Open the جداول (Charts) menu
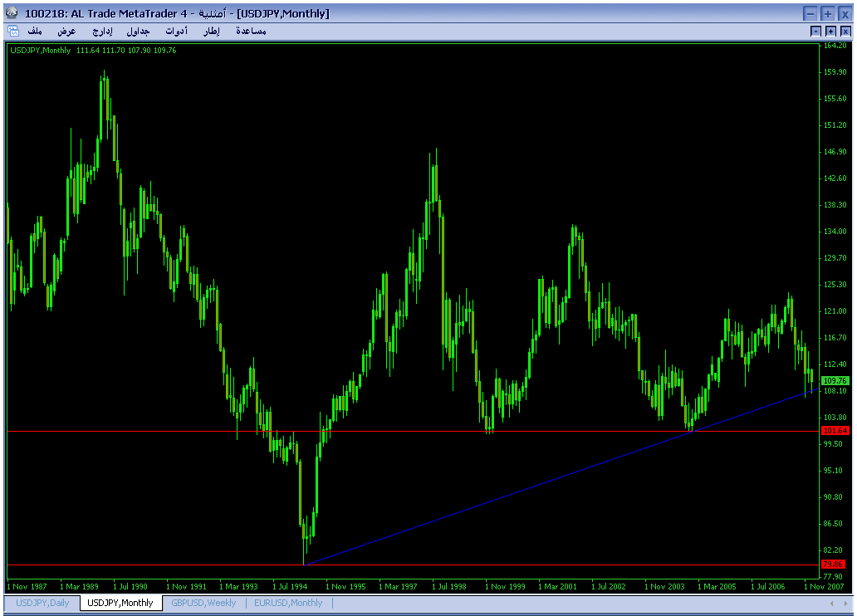 click(138, 31)
